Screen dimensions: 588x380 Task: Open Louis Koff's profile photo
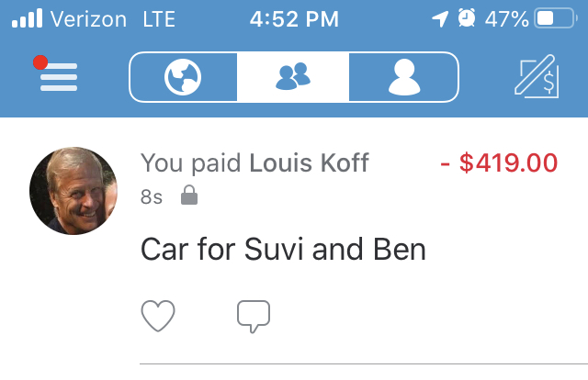[x=73, y=191]
